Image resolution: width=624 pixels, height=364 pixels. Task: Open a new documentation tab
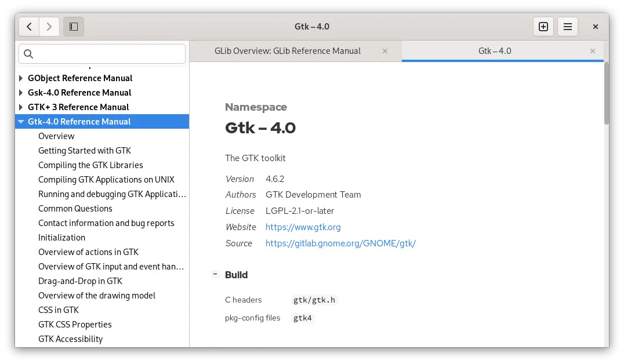[x=543, y=26]
